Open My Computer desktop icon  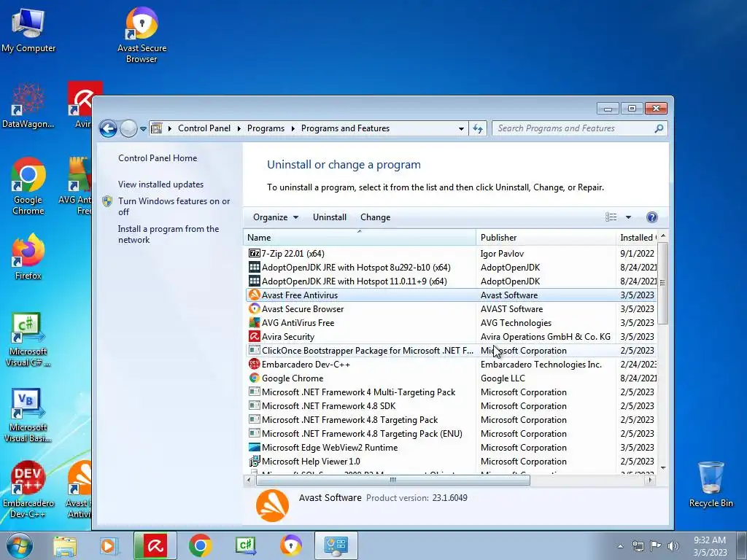28,31
